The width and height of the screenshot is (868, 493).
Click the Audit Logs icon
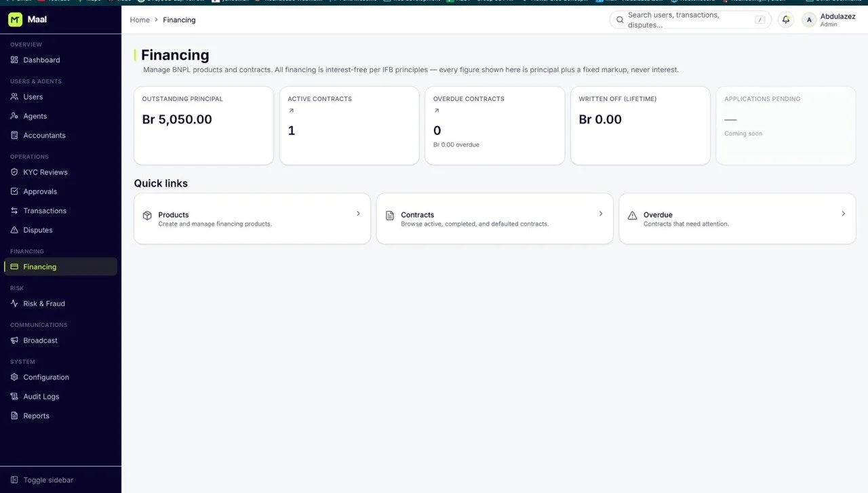(x=14, y=397)
